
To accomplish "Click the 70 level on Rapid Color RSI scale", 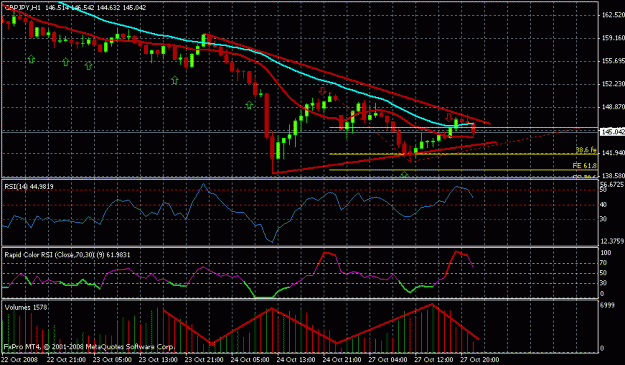I will pos(604,263).
